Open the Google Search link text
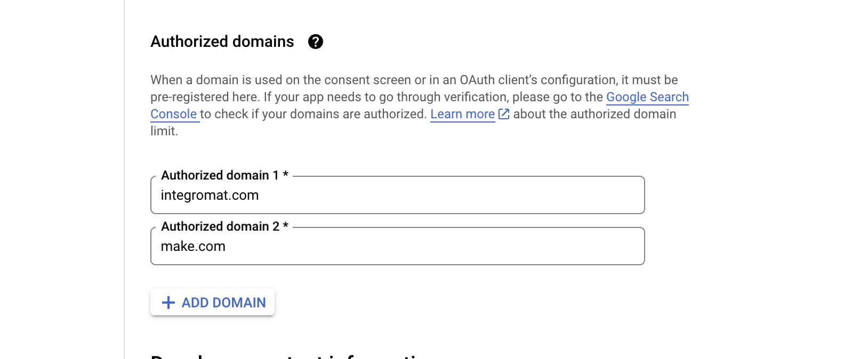 pos(647,97)
